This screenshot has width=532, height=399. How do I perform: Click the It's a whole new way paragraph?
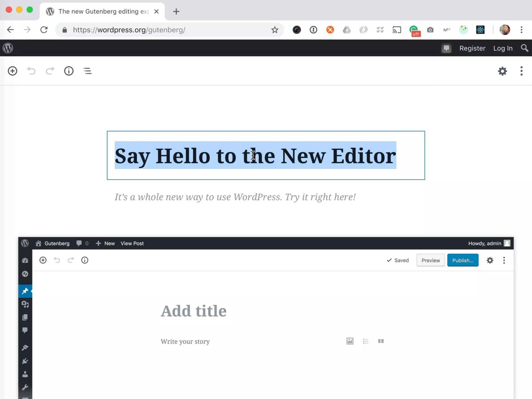[x=235, y=197]
